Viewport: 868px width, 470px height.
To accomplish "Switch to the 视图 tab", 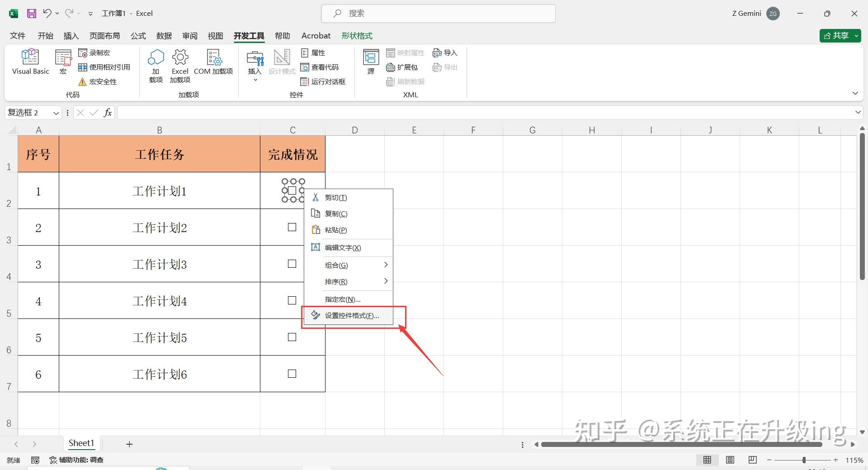I will tap(216, 36).
